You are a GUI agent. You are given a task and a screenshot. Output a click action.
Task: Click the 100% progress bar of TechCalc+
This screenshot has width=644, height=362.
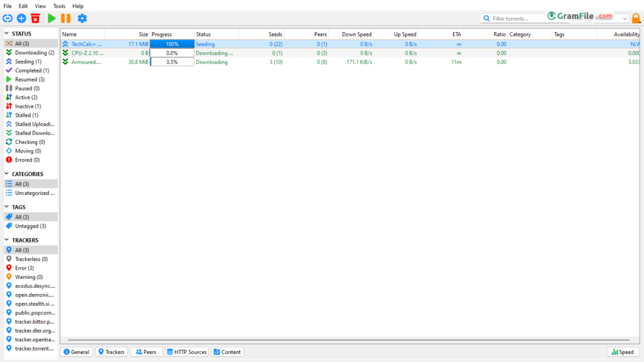pyautogui.click(x=172, y=44)
